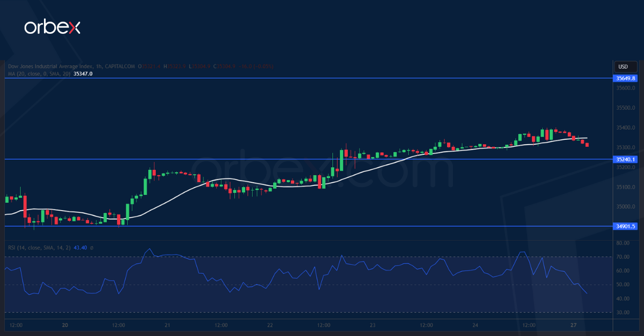Click the RSI 30.00 axis label
644x336 pixels.
pos(623,312)
